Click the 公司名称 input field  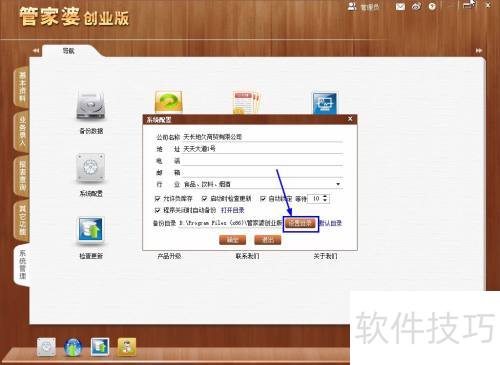[x=263, y=137]
